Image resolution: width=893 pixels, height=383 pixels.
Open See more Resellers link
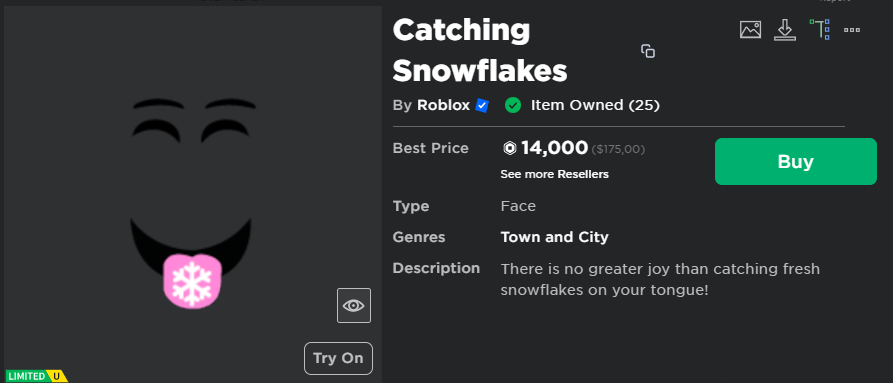pos(554,174)
